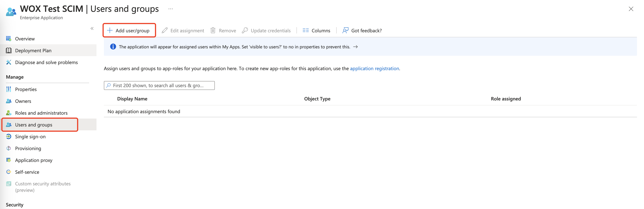Open Roles and administrators
Screen dimensions: 644x209
(41, 113)
